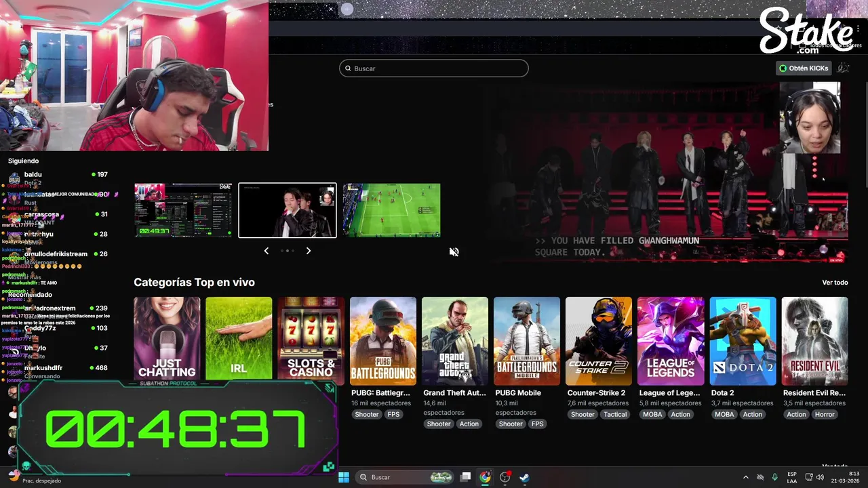
Task: Click the Grand Theft Aut... category title
Action: coord(454,393)
